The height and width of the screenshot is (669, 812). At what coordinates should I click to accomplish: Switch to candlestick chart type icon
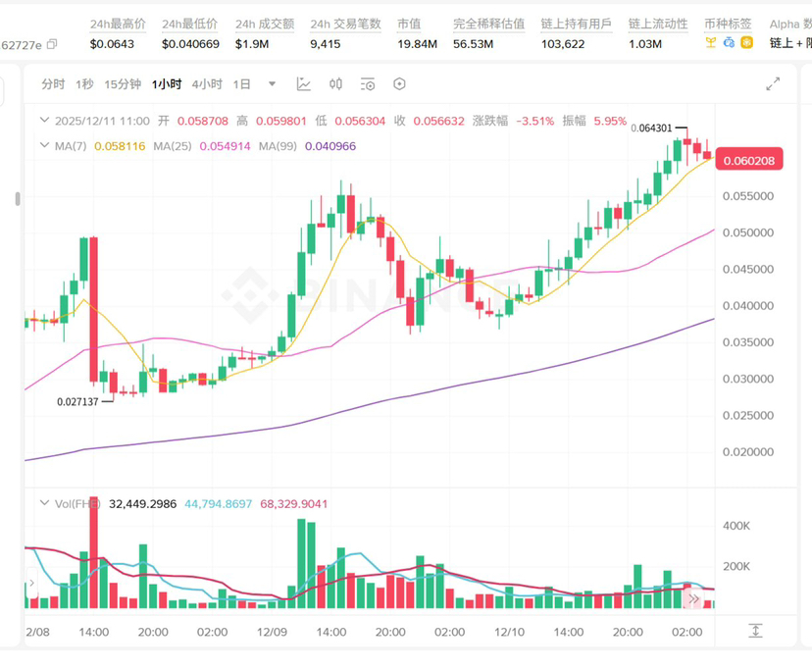point(335,84)
